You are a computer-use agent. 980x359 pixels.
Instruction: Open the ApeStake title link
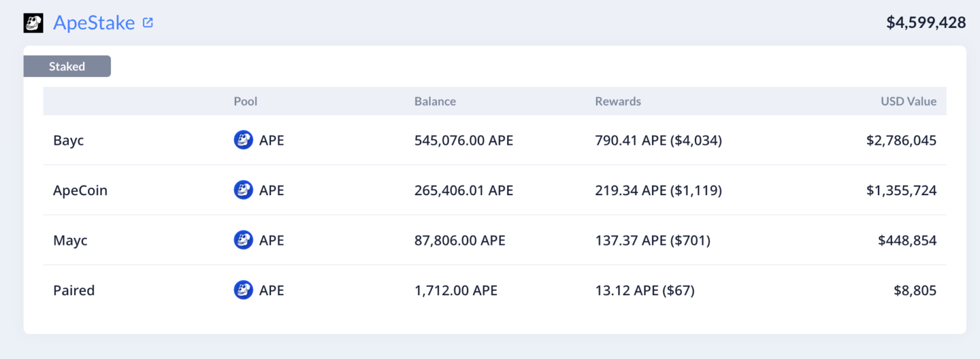(x=94, y=23)
